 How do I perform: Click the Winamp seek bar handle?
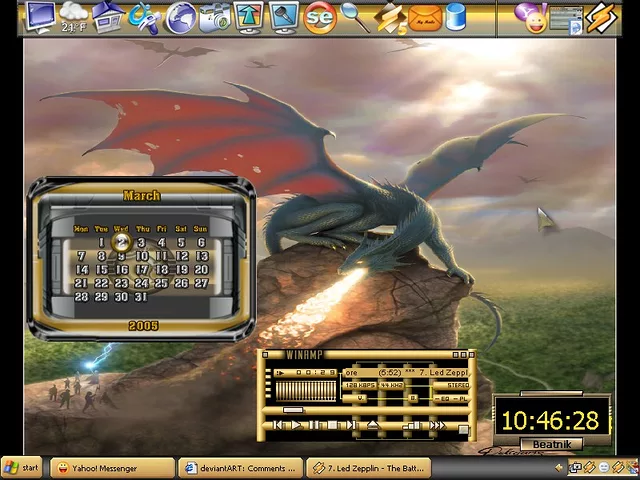[293, 410]
